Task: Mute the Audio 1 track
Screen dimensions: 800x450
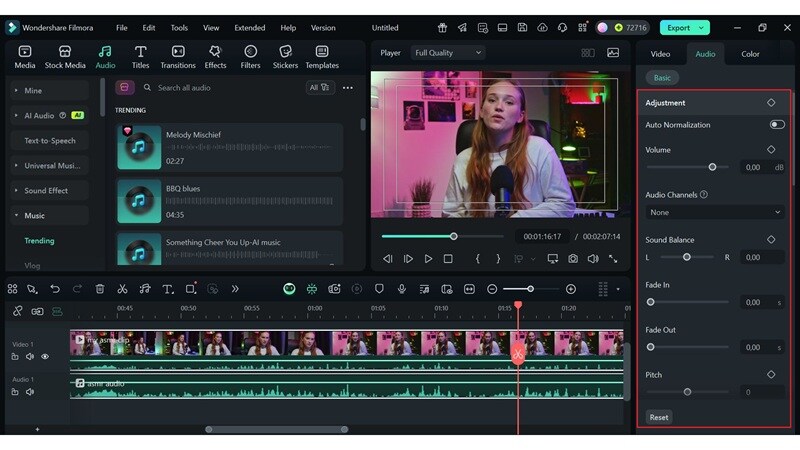Action: (x=30, y=392)
